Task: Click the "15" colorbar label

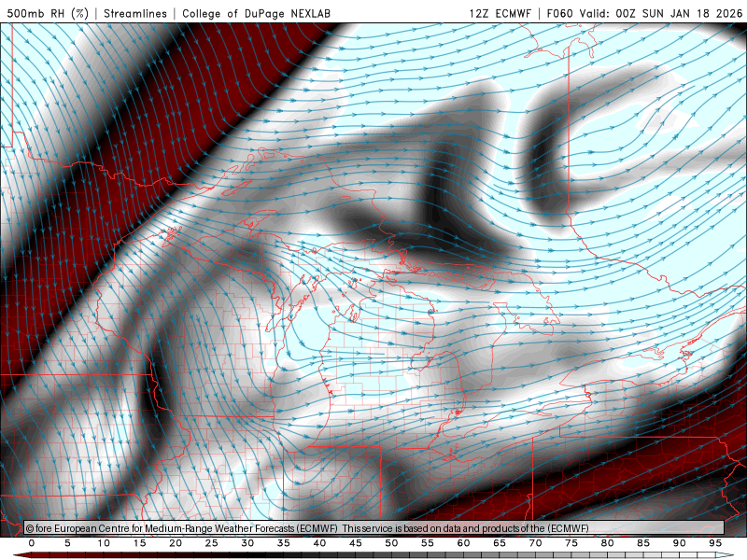Action: point(139,543)
